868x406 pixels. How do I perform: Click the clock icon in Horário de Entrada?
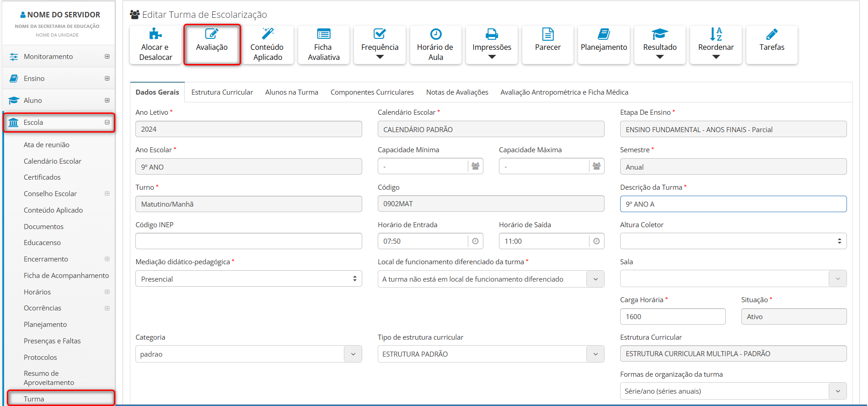[475, 241]
